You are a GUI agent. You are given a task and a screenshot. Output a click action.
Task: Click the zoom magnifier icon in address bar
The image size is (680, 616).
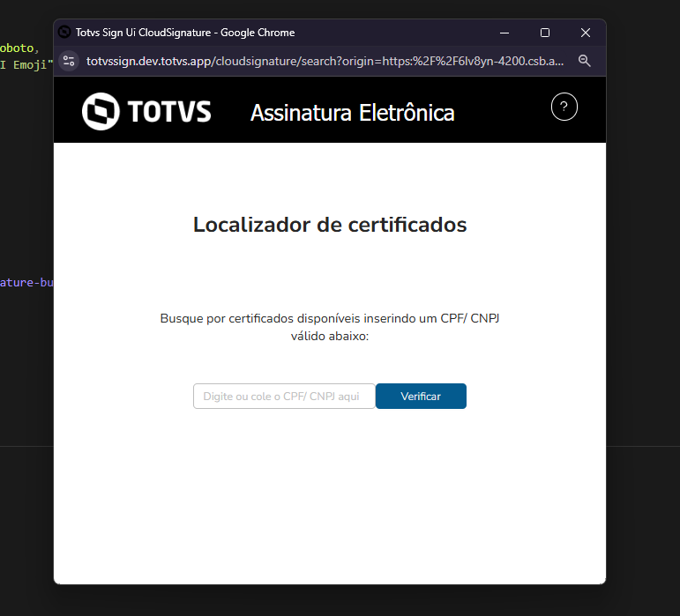(585, 61)
